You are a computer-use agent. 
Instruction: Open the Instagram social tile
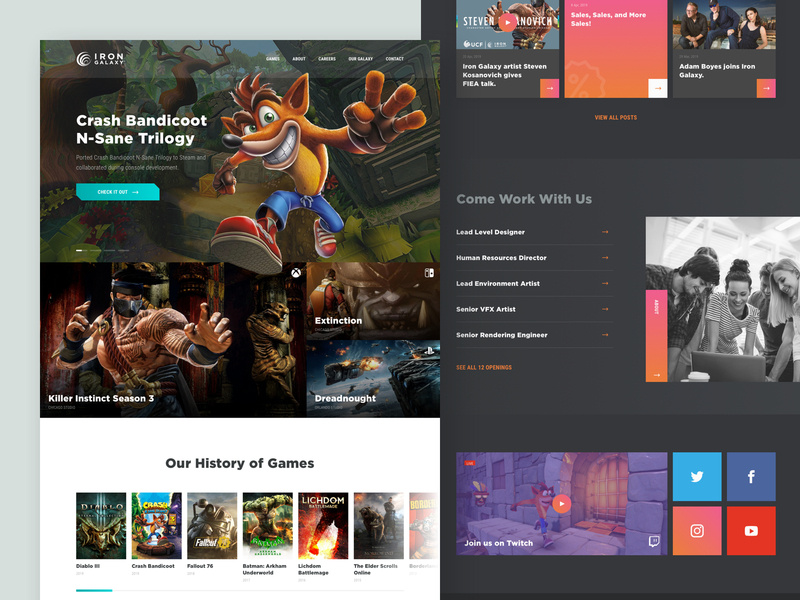click(x=697, y=531)
